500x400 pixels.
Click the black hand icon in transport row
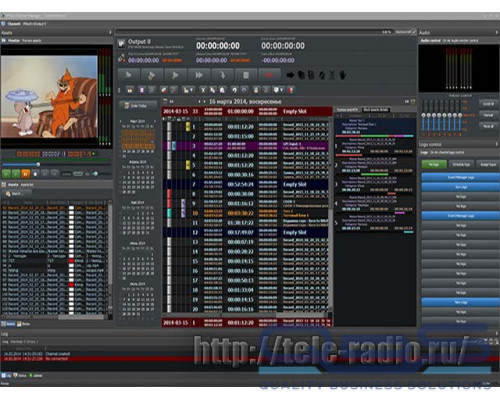click(343, 75)
